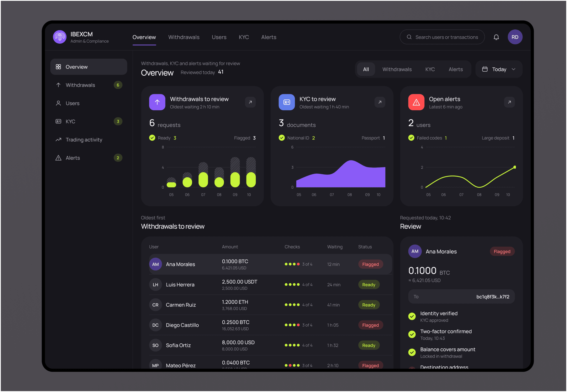The image size is (567, 392).
Task: Click the sidebar Users person icon
Action: (x=59, y=103)
